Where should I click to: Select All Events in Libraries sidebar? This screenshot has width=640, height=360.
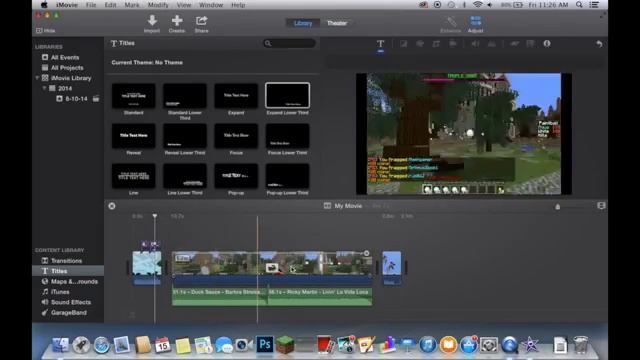[x=65, y=58]
